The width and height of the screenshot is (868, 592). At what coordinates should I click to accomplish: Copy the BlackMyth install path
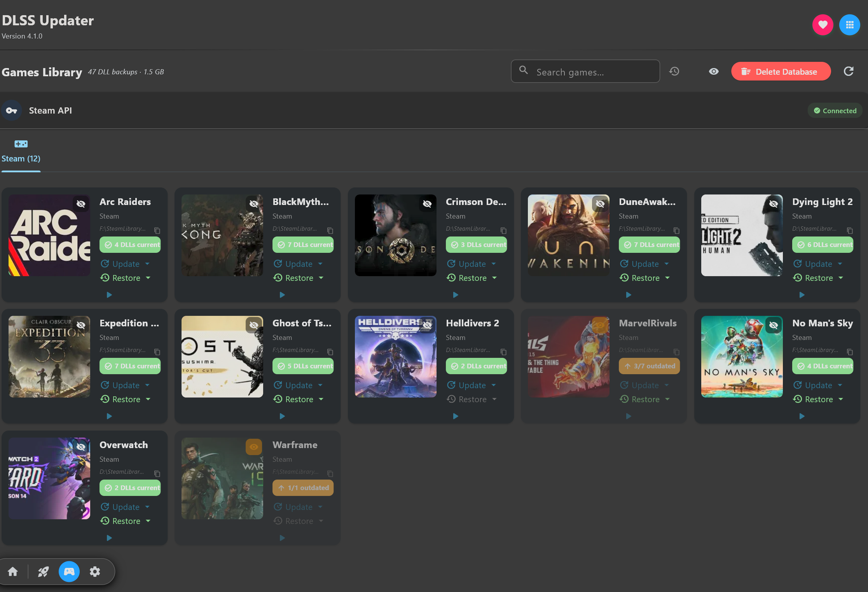pyautogui.click(x=330, y=230)
